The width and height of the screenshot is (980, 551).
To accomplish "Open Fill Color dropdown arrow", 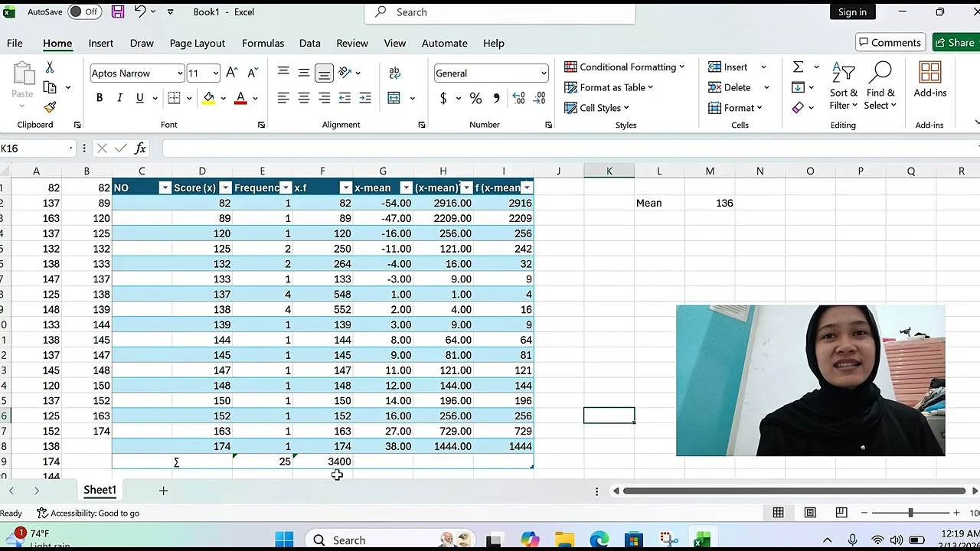I will click(223, 99).
